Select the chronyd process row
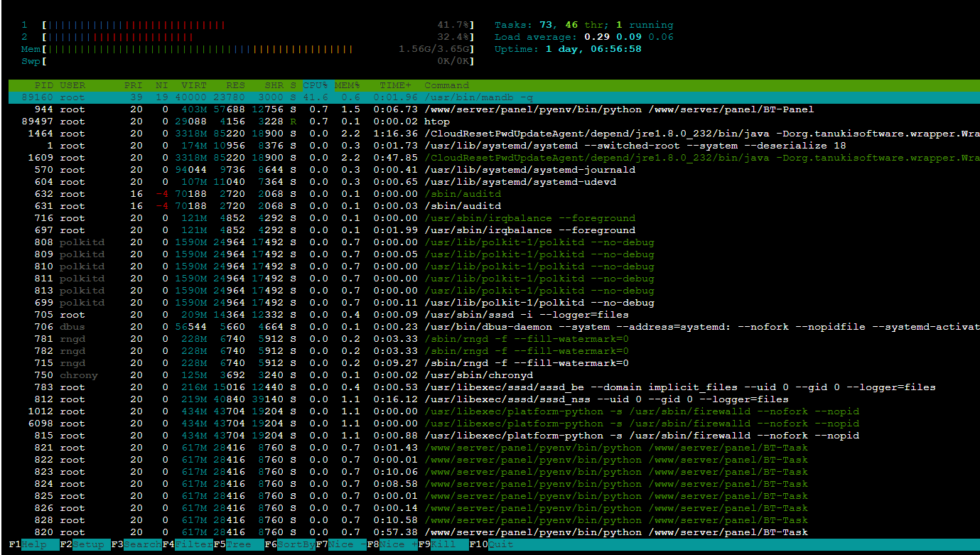 click(494, 375)
